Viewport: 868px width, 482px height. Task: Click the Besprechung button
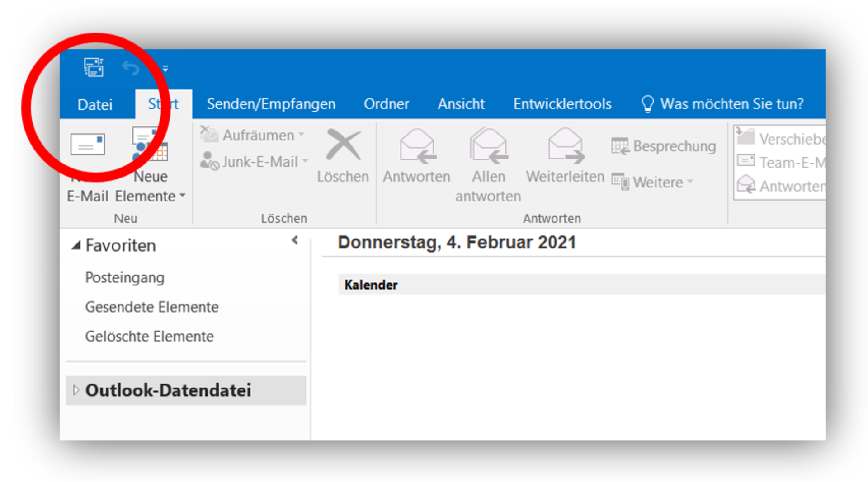tap(663, 146)
